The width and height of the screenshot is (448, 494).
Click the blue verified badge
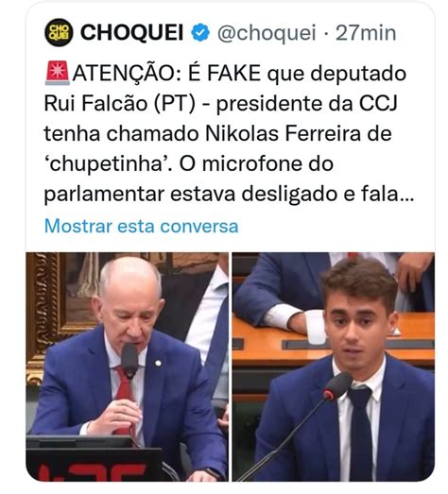tap(200, 32)
